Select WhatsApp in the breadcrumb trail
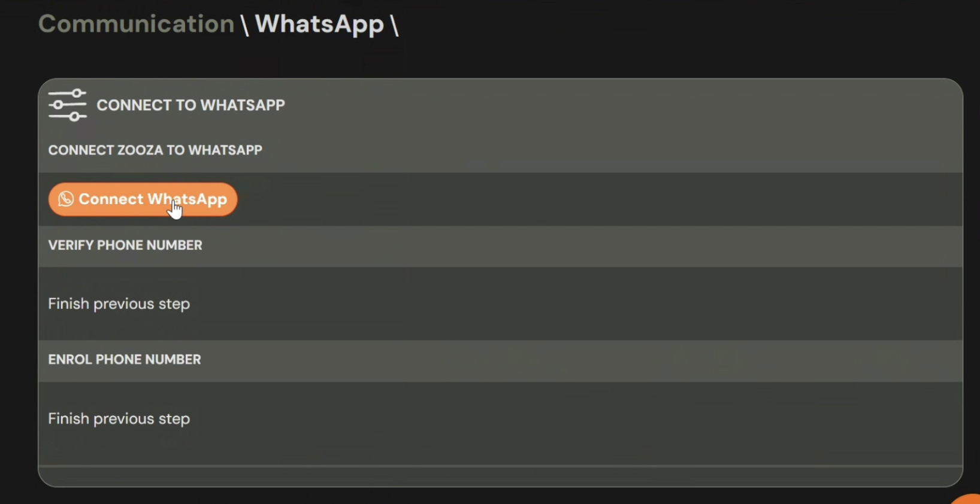 pyautogui.click(x=319, y=23)
